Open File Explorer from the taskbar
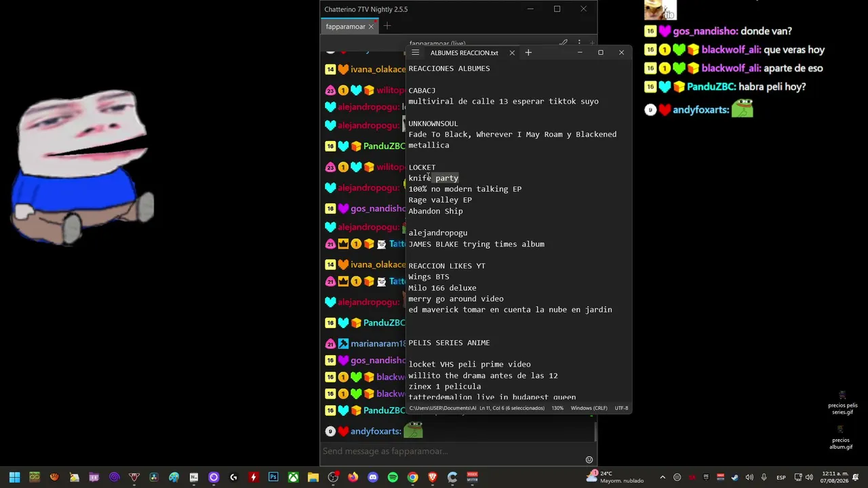 click(313, 477)
